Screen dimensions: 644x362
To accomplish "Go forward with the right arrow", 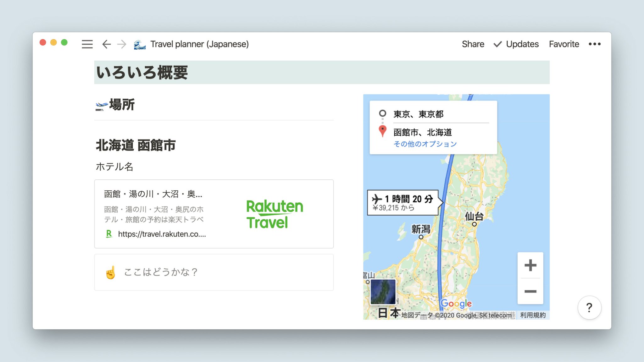I will point(122,44).
